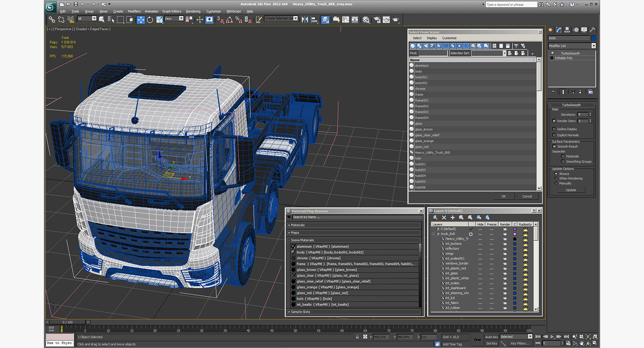Click Configure Modifier Sets icon

(x=590, y=92)
